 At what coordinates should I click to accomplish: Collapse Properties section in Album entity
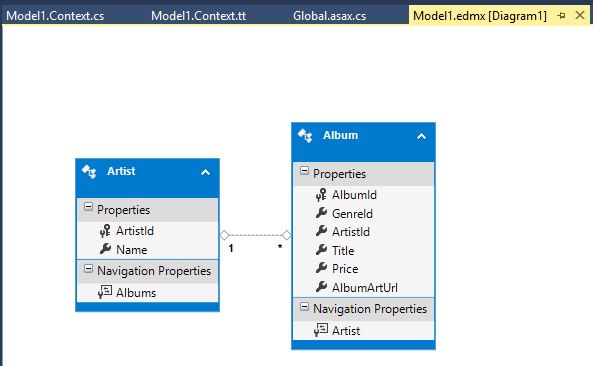click(x=304, y=171)
